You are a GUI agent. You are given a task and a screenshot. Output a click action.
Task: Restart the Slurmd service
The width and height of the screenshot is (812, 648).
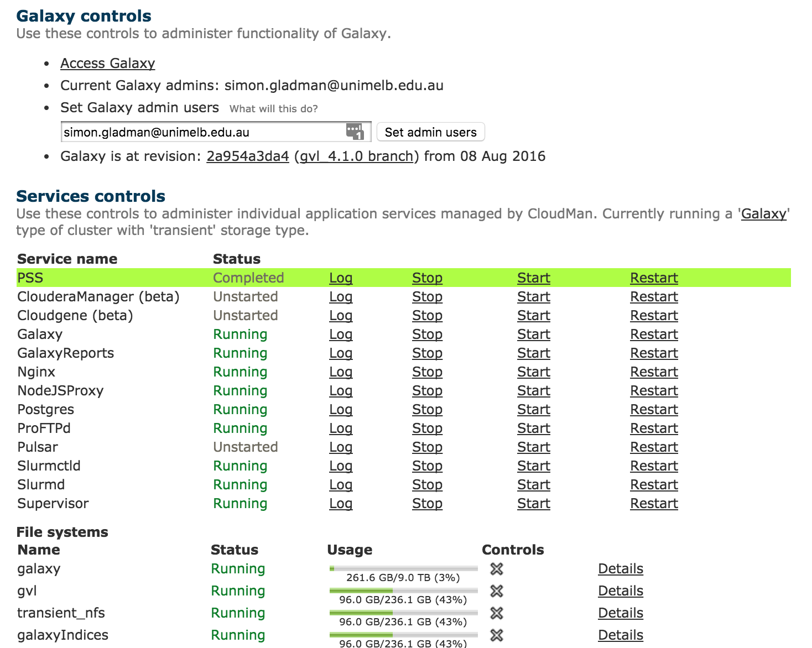point(654,485)
